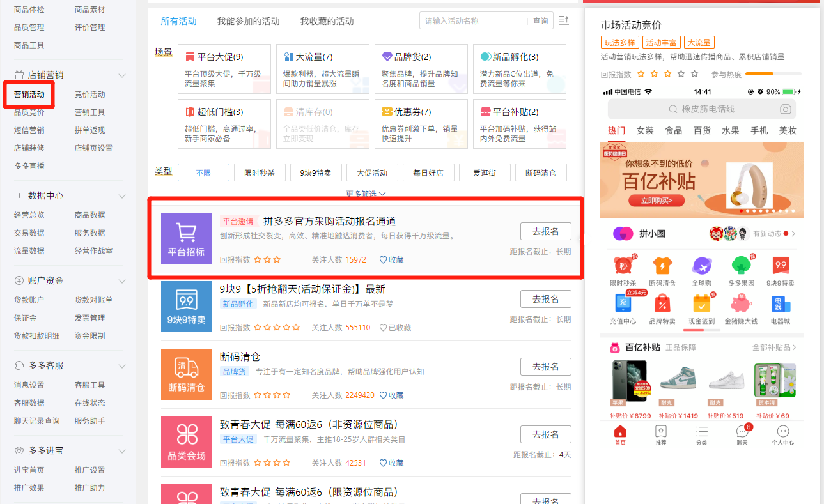
Task: Click the 查询 search button
Action: (541, 21)
